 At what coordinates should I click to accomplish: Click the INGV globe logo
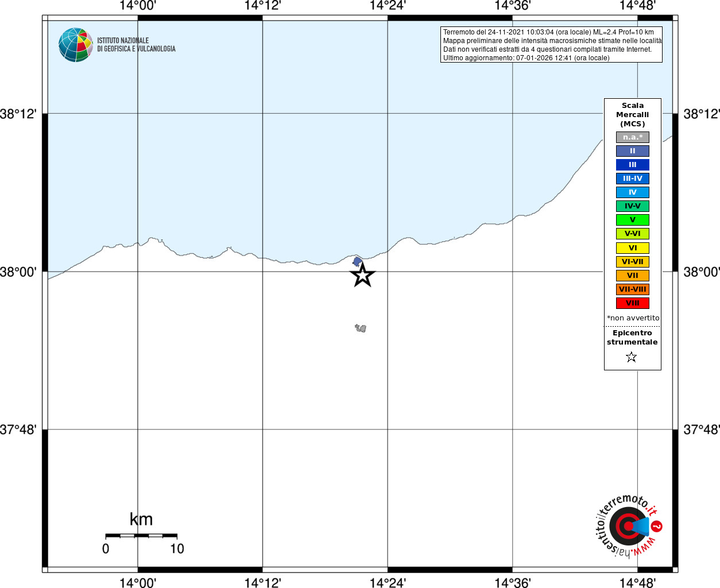pos(76,45)
